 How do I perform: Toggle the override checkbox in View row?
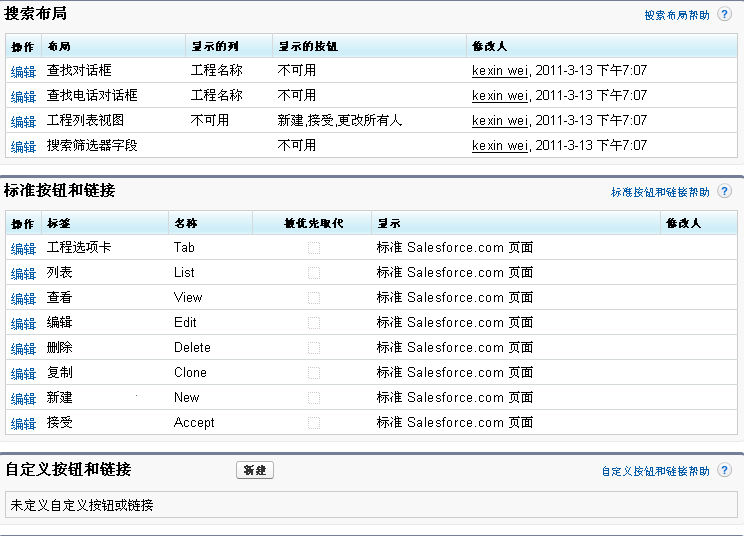coord(314,298)
